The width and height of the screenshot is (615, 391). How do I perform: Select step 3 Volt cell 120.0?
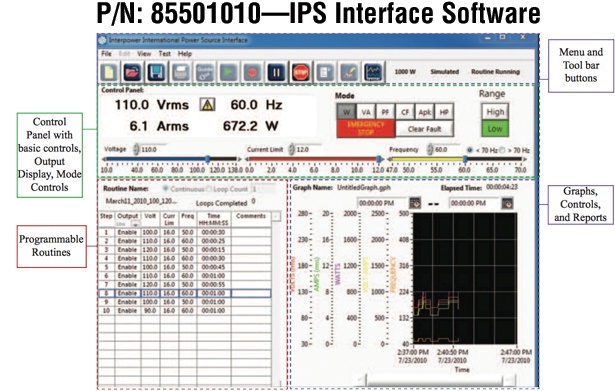(x=150, y=249)
